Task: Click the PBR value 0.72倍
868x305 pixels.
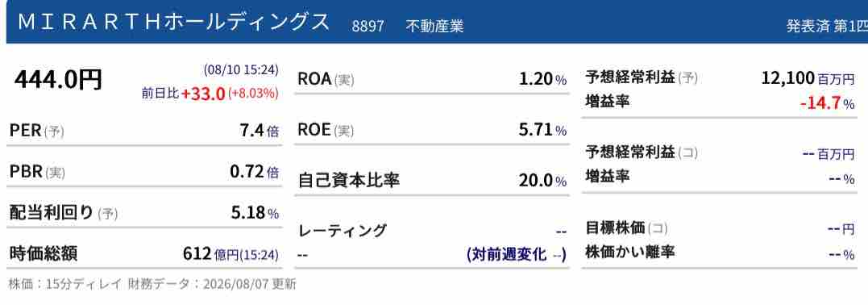Action: coord(254,172)
